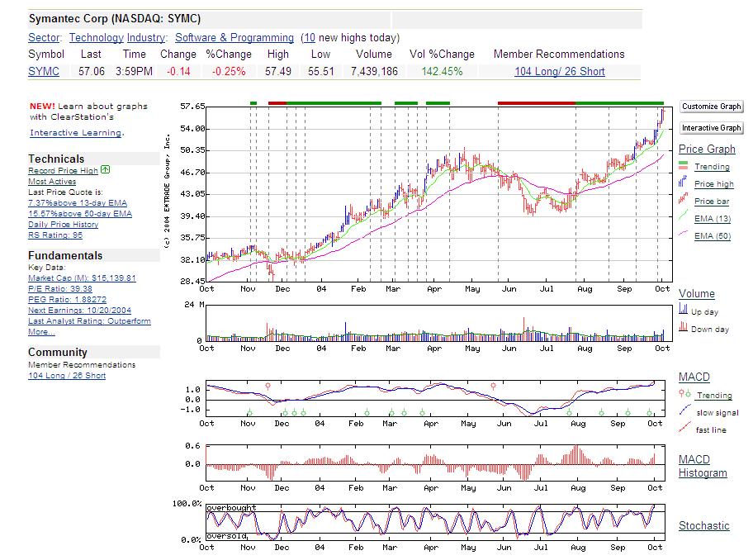This screenshot has height=560, width=753.
Task: Click the Interactive Graph button
Action: [x=711, y=127]
